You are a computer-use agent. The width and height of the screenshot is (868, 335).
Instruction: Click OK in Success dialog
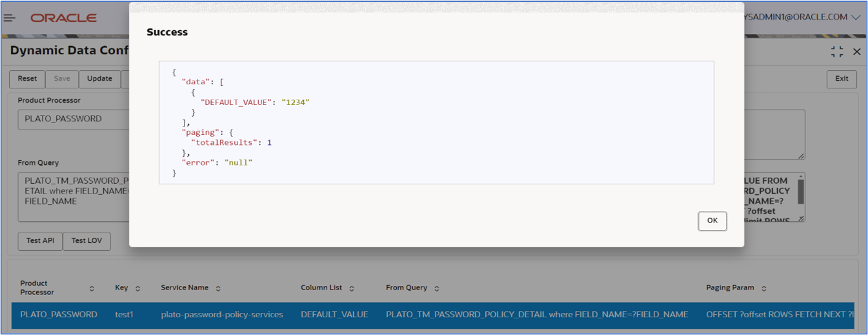pyautogui.click(x=712, y=221)
